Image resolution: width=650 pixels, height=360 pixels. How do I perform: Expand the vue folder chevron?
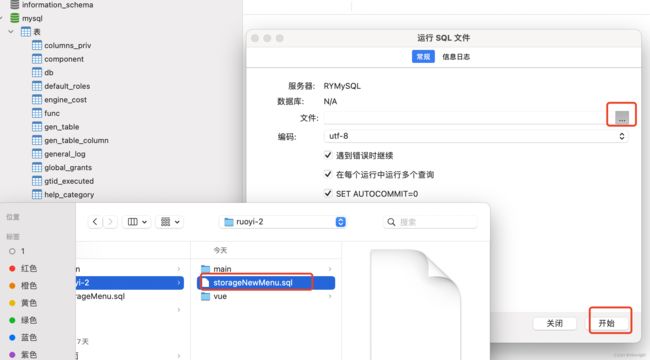330,296
